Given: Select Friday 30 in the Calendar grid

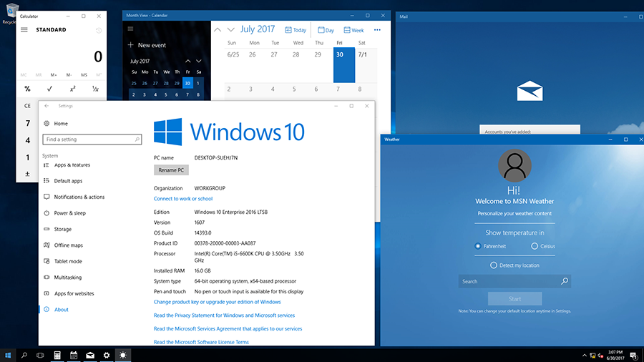Looking at the screenshot, I should click(344, 65).
